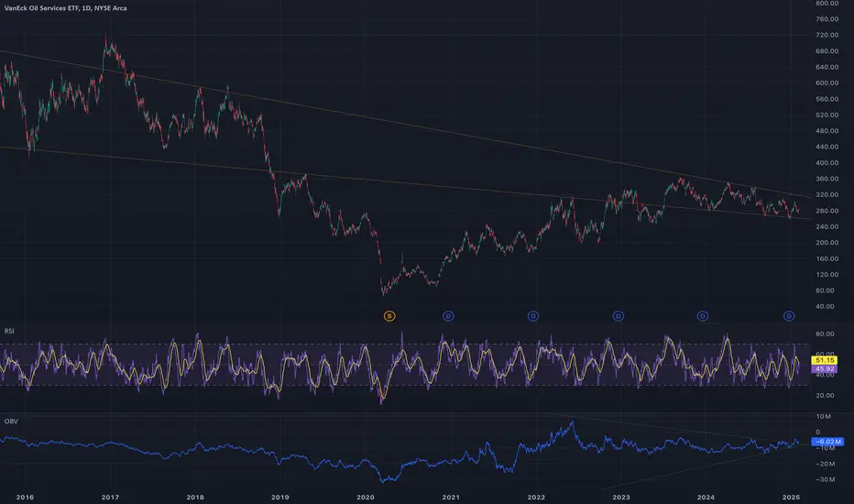The height and width of the screenshot is (504, 854).
Task: Click the 2016 label on time axis
Action: pyautogui.click(x=25, y=497)
